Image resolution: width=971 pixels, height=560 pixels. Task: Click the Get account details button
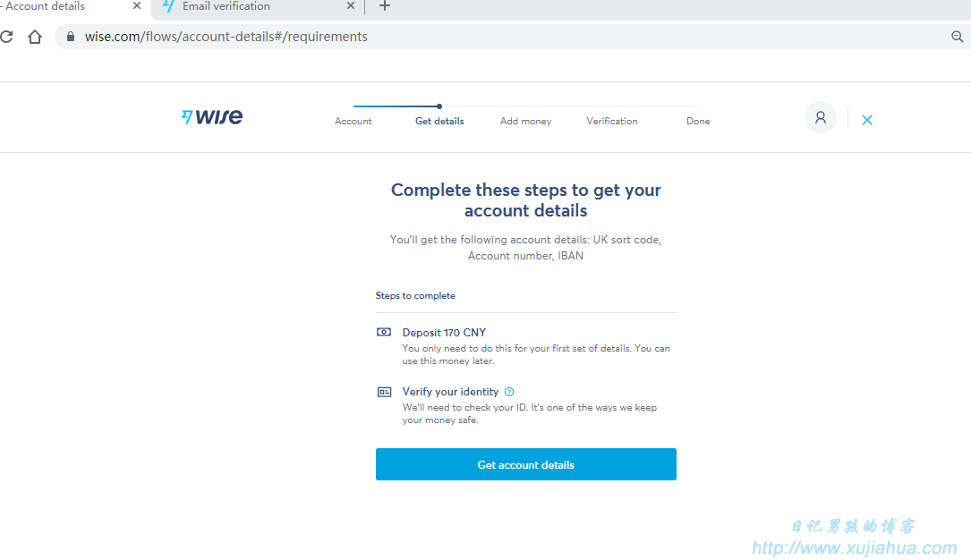(x=525, y=464)
